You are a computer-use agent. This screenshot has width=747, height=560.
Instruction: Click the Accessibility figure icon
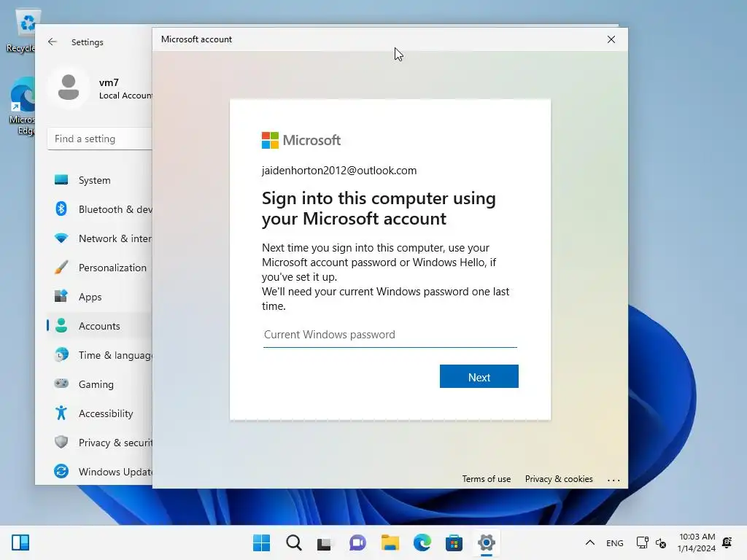pyautogui.click(x=61, y=413)
